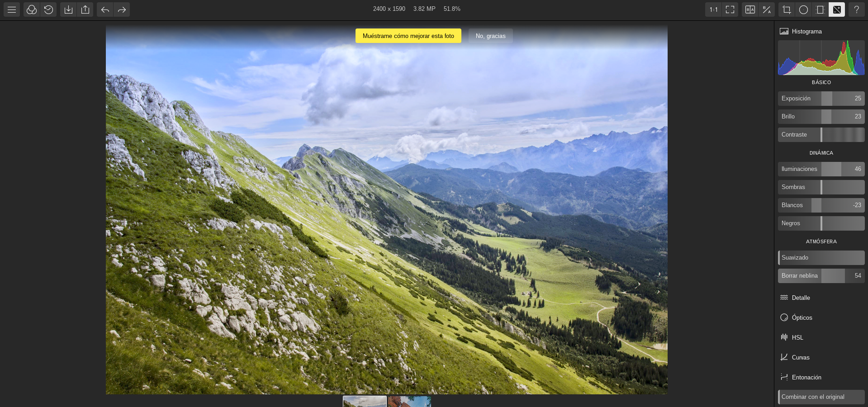Reset edits with the history restore icon
Screen dimensions: 868x407
[x=49, y=9]
